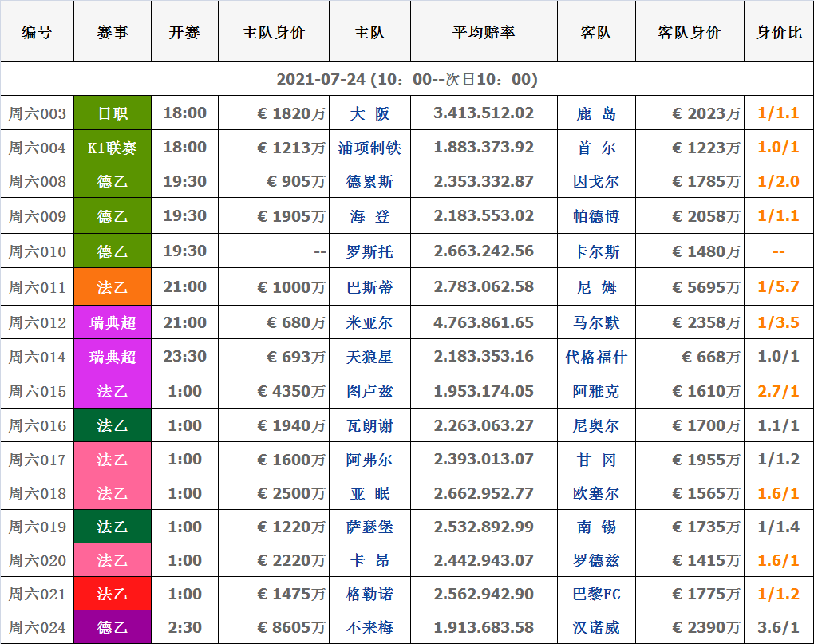This screenshot has height=644, width=814.
Task: Select match number 周六014
Action: tap(38, 358)
